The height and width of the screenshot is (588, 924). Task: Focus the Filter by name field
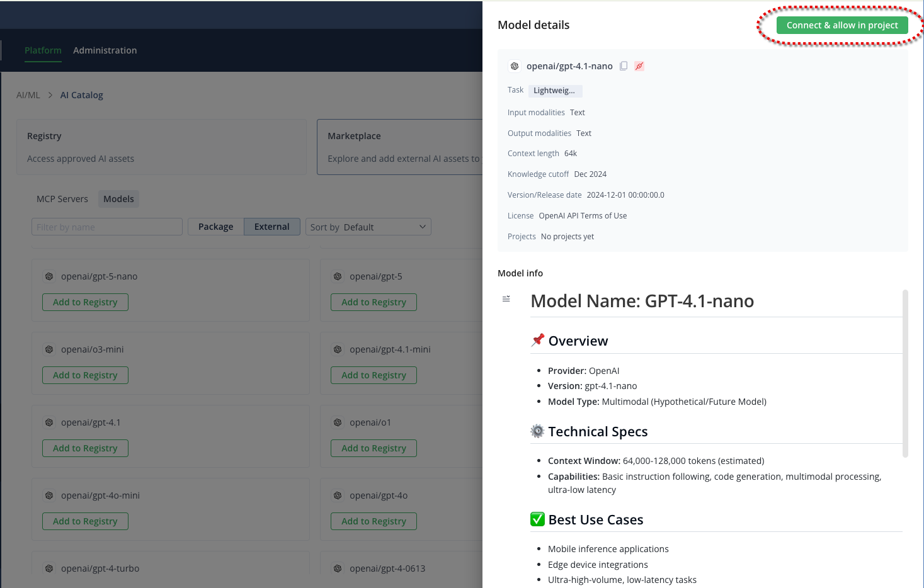point(107,227)
